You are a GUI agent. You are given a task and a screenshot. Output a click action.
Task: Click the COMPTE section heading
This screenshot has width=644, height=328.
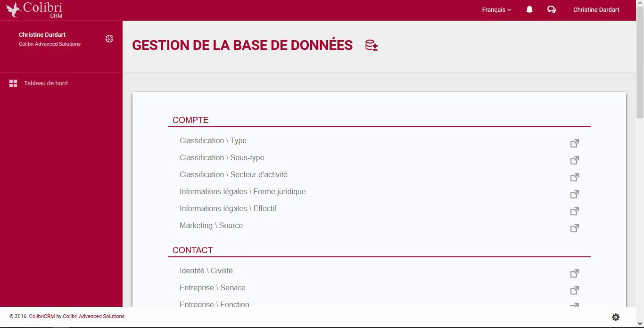click(x=190, y=120)
